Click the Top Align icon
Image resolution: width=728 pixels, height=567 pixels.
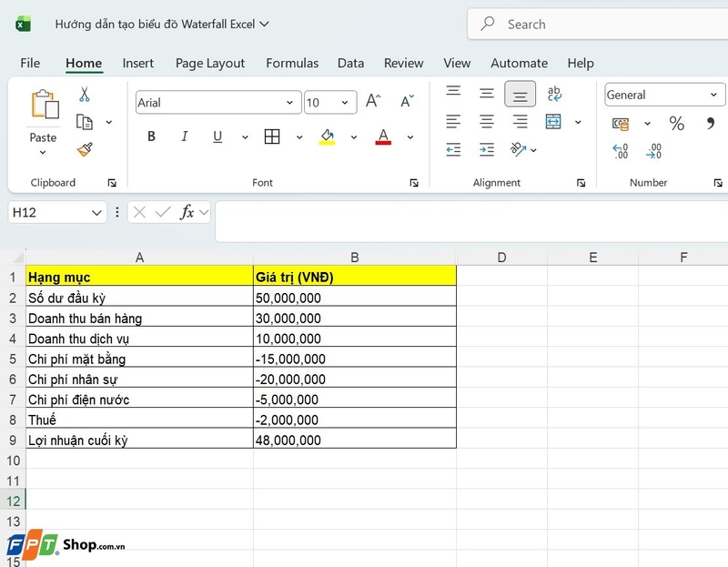[x=453, y=91]
